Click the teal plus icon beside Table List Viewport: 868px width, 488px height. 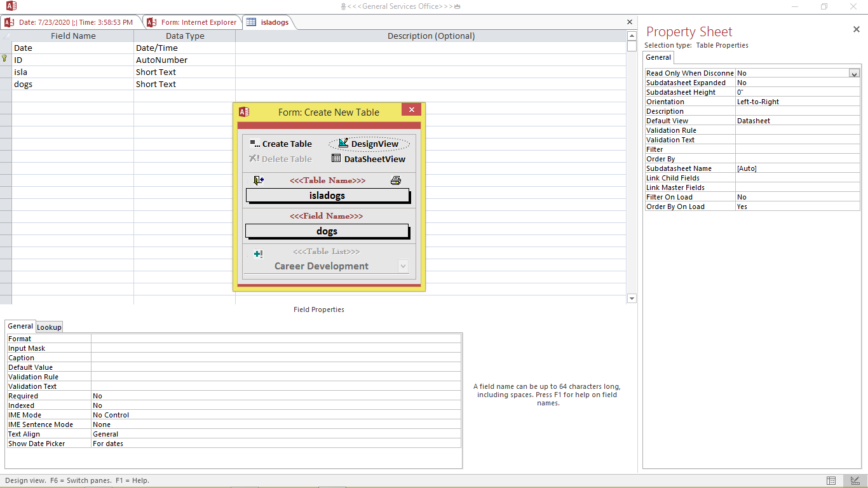coord(258,254)
